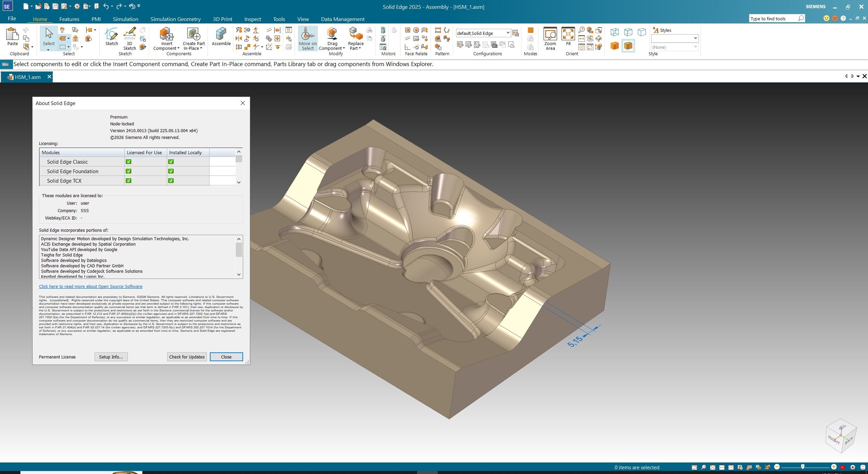Click the view orientation cube RIGHT face
This screenshot has height=474, width=868.
pos(834,440)
